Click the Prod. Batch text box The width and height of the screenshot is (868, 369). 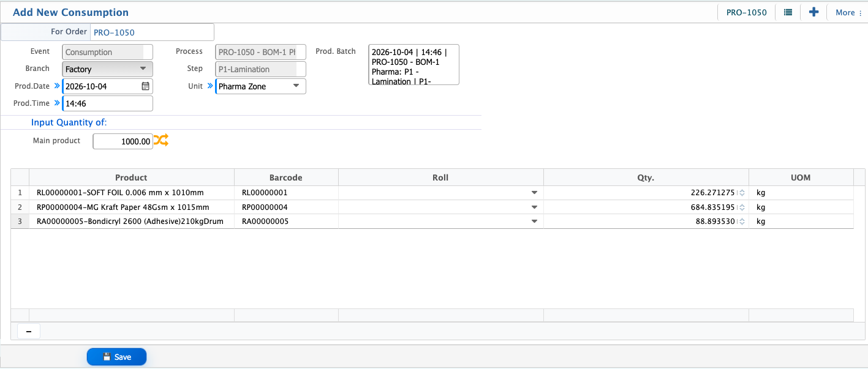[x=413, y=64]
